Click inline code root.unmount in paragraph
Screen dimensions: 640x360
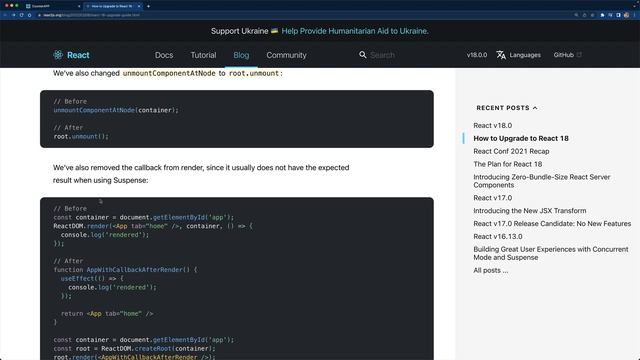253,73
